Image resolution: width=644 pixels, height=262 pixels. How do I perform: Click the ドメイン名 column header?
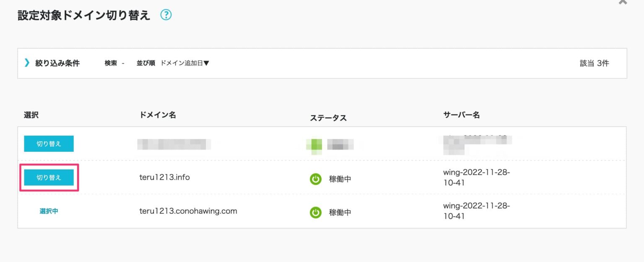[157, 115]
